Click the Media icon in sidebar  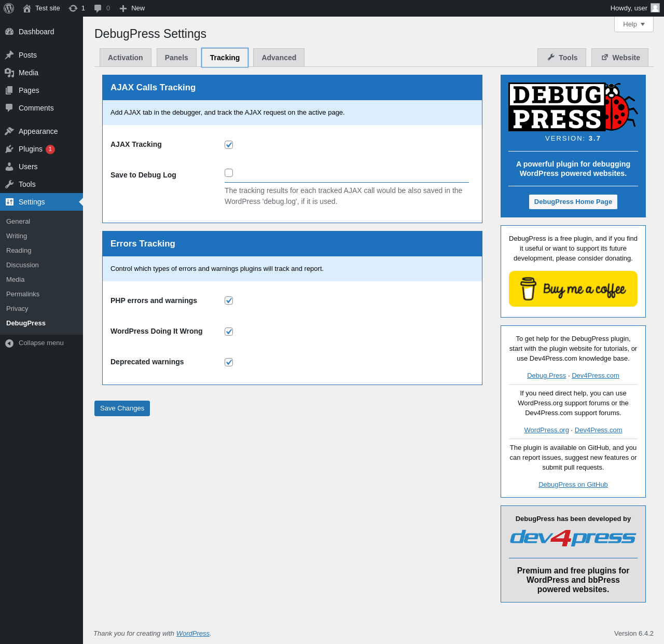tap(9, 73)
